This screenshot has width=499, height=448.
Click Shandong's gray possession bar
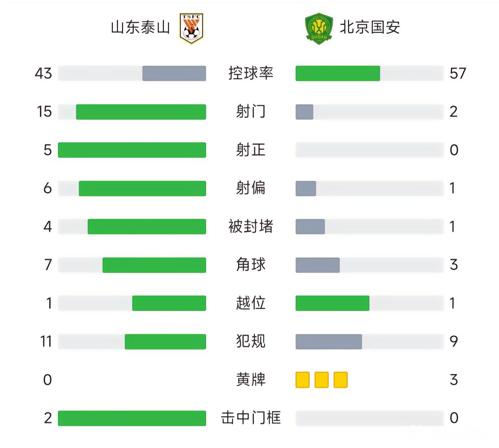click(174, 73)
